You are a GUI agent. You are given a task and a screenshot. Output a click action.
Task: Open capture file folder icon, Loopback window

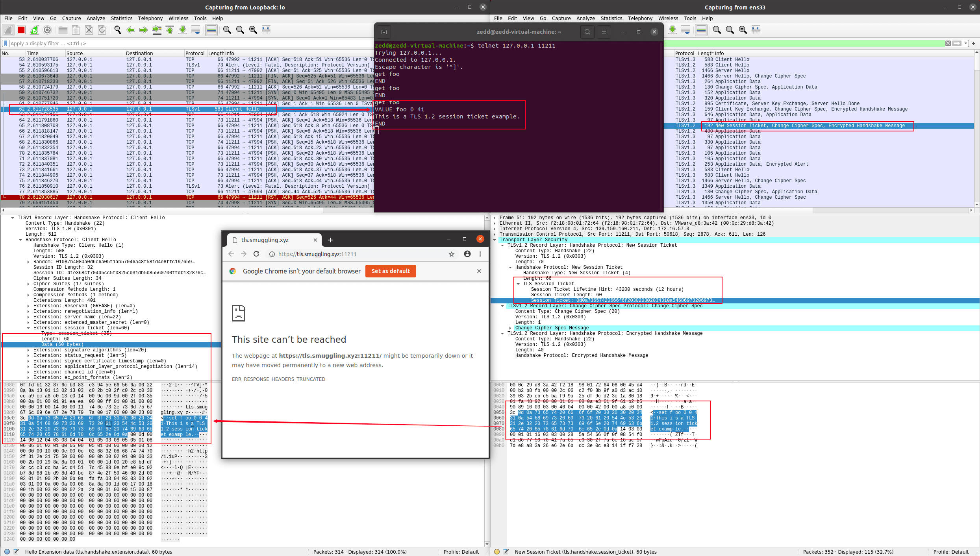(x=63, y=30)
